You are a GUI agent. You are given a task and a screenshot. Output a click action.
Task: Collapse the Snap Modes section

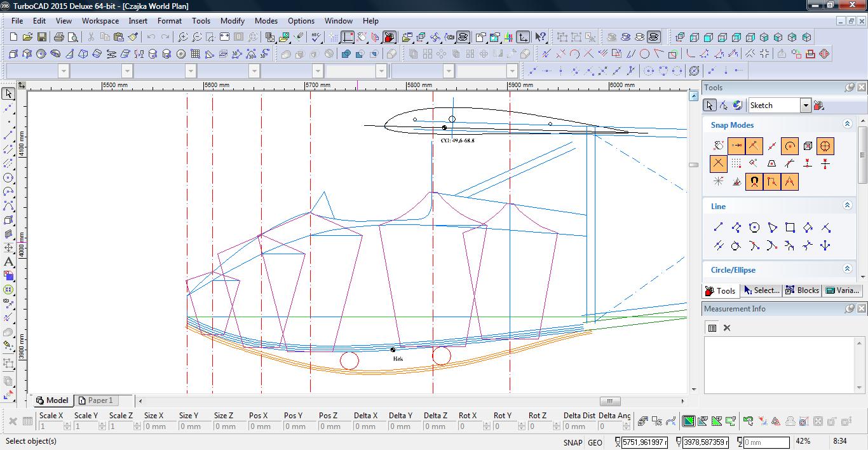tap(846, 125)
